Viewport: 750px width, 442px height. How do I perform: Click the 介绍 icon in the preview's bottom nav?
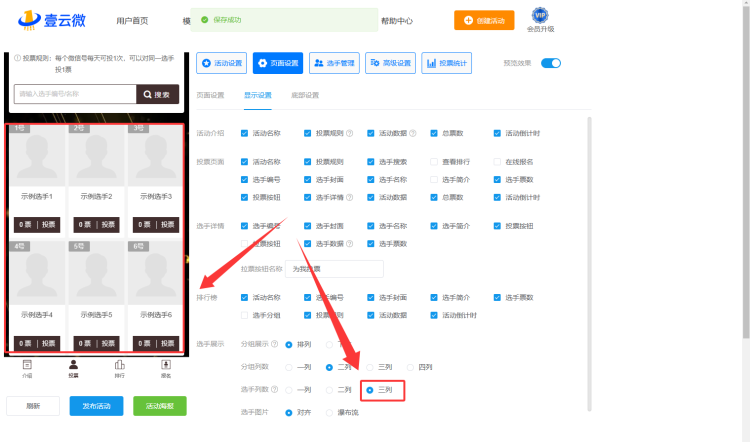[x=27, y=367]
